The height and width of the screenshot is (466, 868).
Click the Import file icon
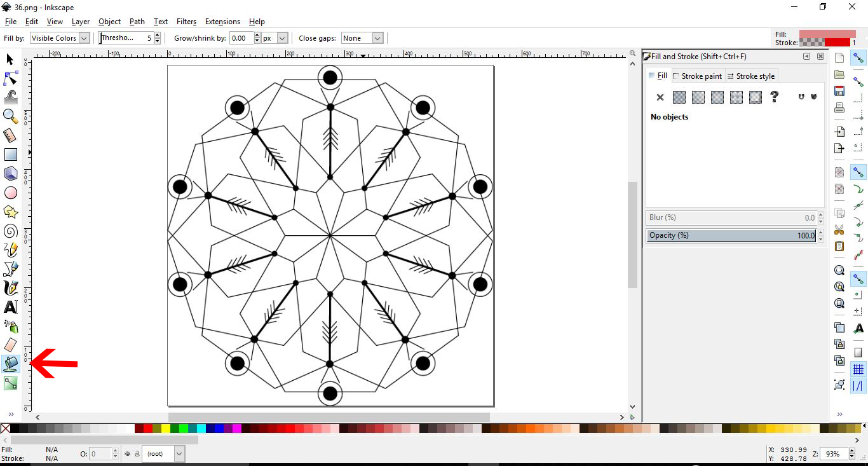coord(839,132)
